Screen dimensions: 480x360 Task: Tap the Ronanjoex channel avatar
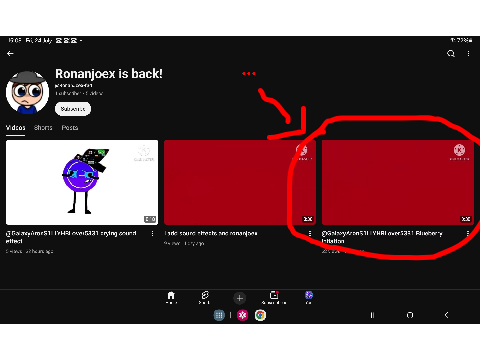coord(27,92)
